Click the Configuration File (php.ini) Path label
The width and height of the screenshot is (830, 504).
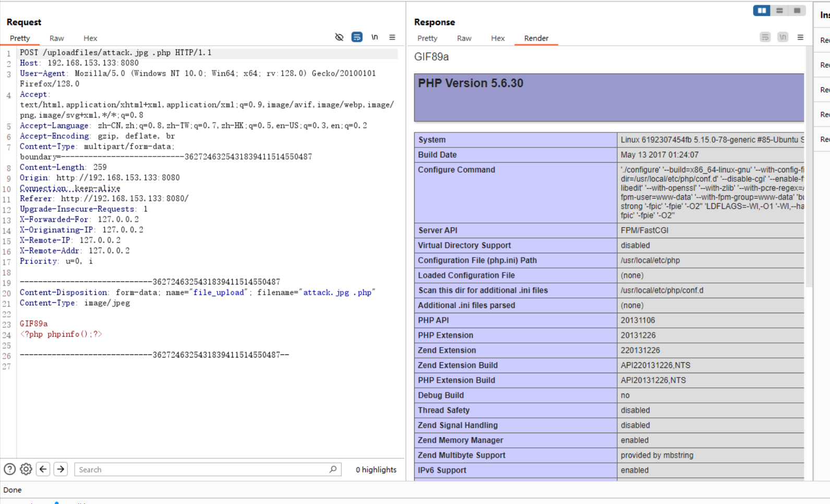[477, 261]
